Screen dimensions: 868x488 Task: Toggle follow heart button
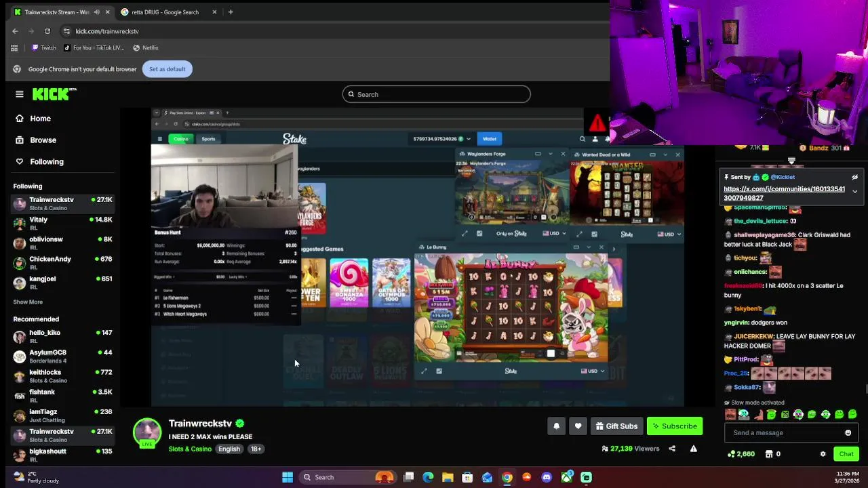578,426
